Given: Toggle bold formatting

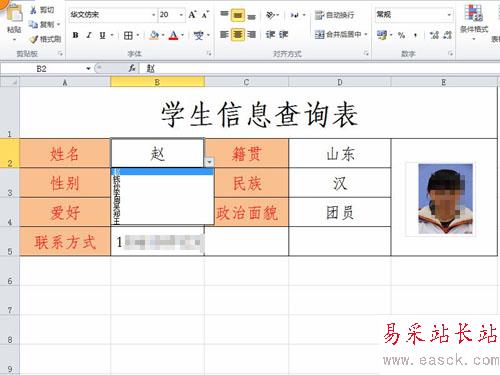Looking at the screenshot, I should (x=76, y=35).
